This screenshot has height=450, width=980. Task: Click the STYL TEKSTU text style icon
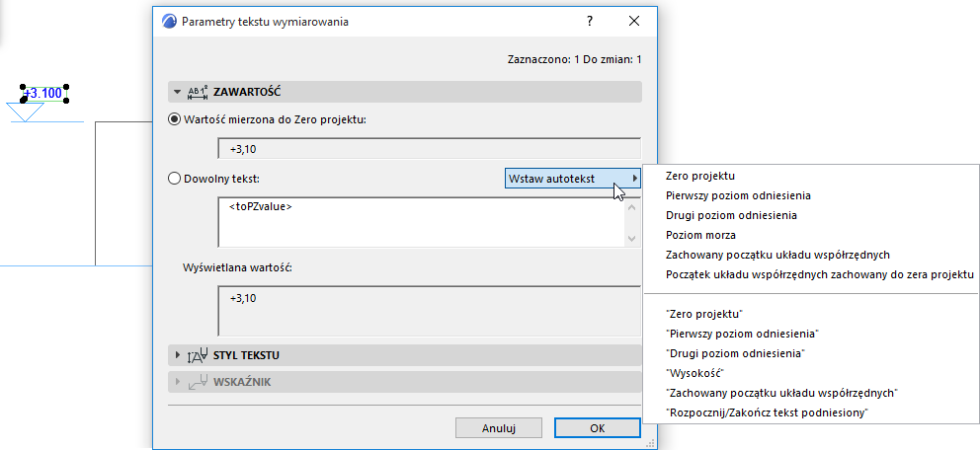(x=198, y=355)
